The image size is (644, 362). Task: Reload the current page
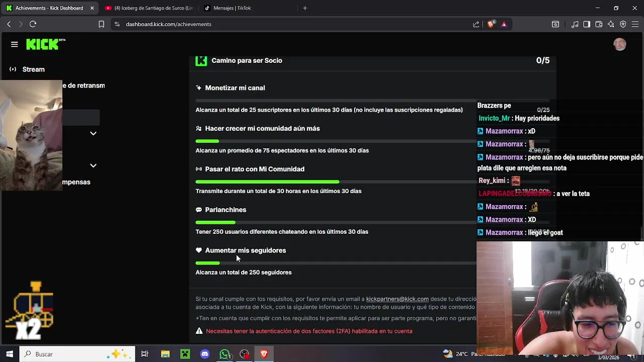coord(33,24)
